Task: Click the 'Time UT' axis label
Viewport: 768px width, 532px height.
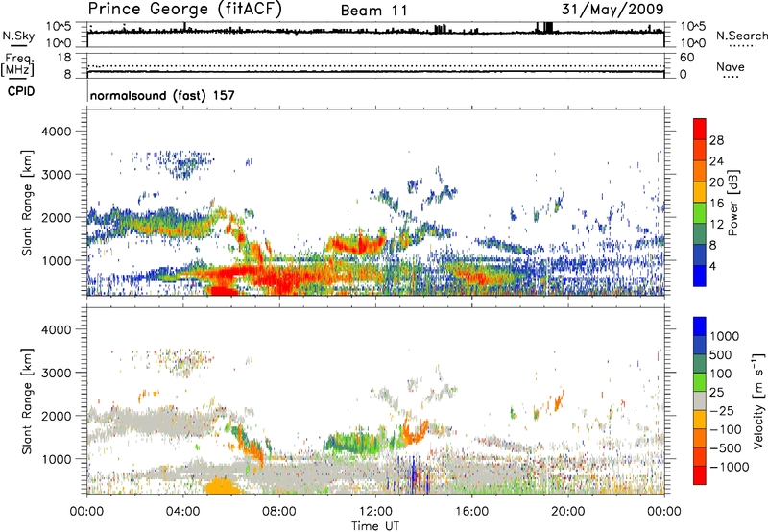Action: [x=375, y=525]
